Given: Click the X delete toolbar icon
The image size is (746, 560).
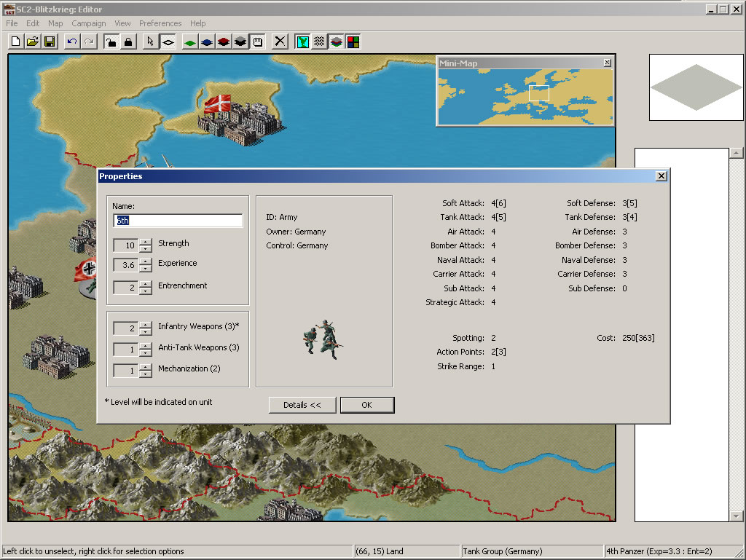Looking at the screenshot, I should [280, 42].
